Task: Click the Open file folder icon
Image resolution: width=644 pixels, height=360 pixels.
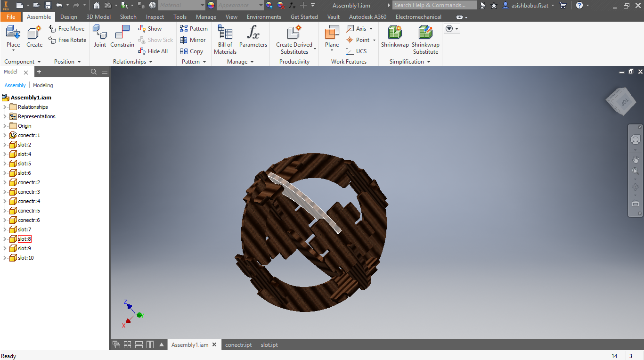Action: (37, 5)
